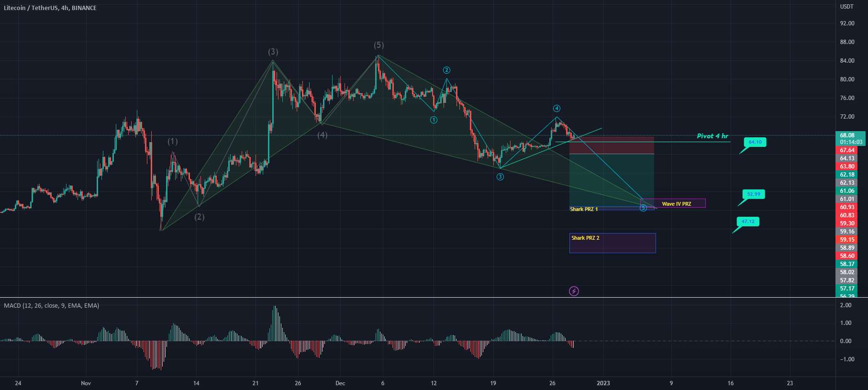Click the 88.00 price scale value

(847, 42)
